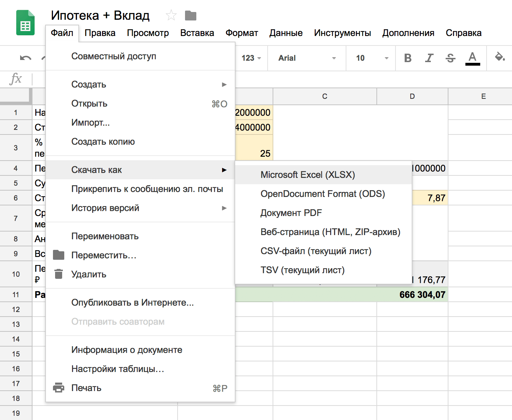Image resolution: width=512 pixels, height=420 pixels.
Task: Select column D header
Action: [x=412, y=96]
